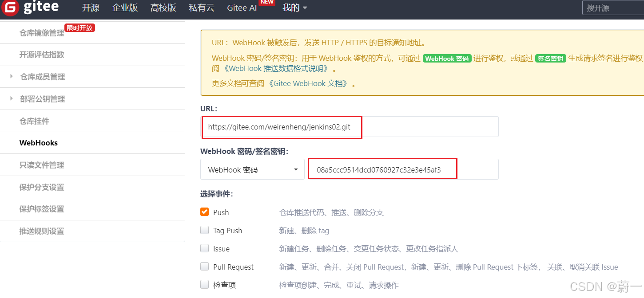Screen dimensions: 644x298
Task: Click the 搜开源 search box
Action: (613, 8)
